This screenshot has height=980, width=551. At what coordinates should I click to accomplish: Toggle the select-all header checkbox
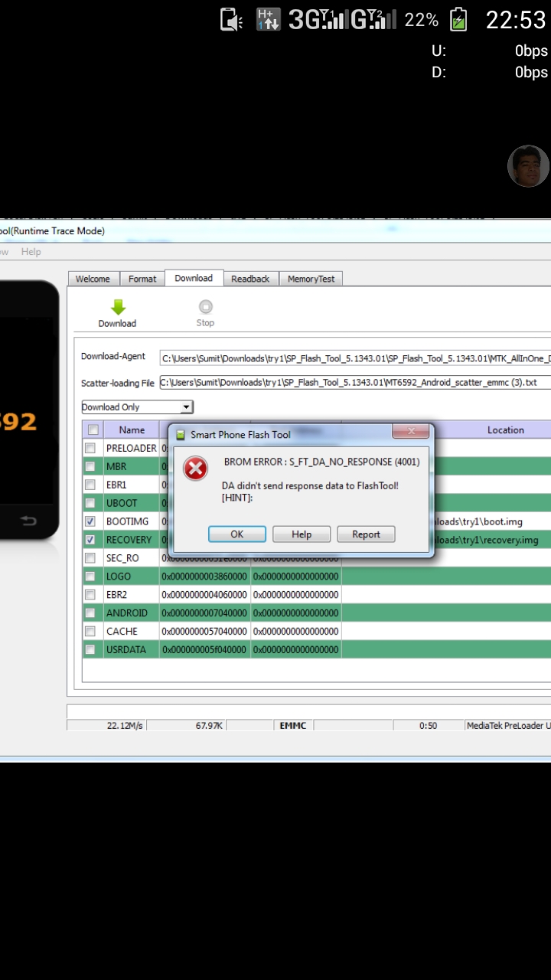click(93, 430)
